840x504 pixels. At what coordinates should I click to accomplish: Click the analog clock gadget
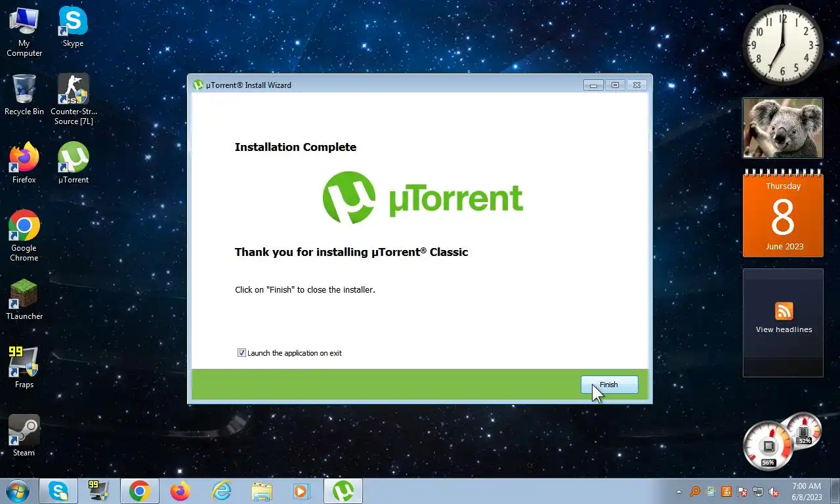point(782,45)
